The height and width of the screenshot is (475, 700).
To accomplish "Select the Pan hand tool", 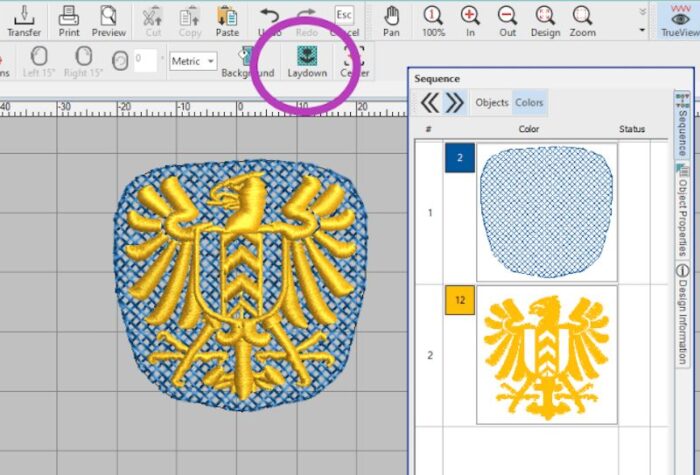I will coord(392,20).
